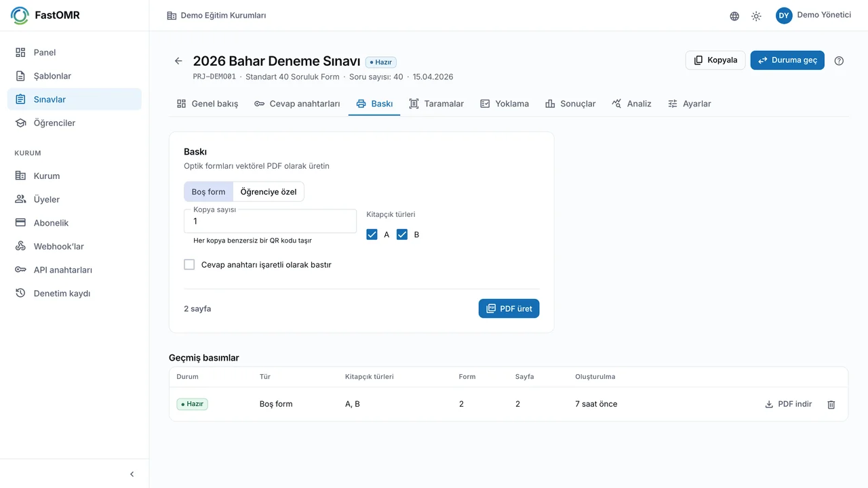Screen dimensions: 868x488
Task: Enable Cevap anahtarı işaretli olarak bastır
Action: pyautogui.click(x=189, y=265)
